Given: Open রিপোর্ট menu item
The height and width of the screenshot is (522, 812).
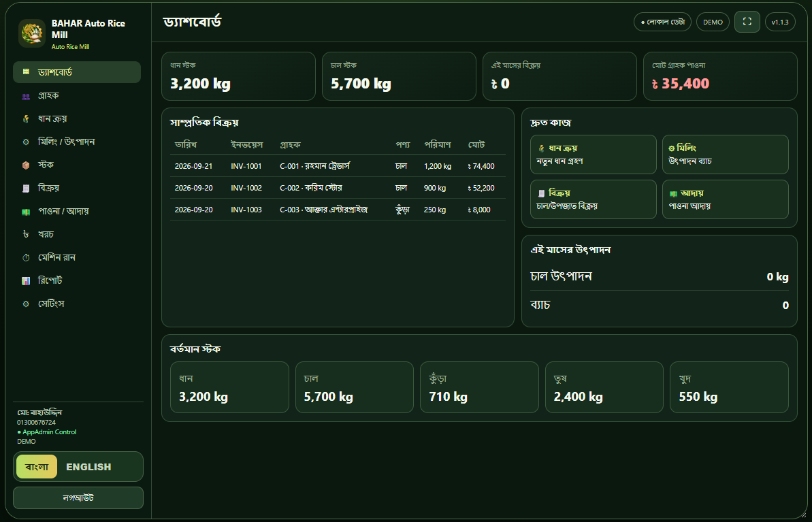Looking at the screenshot, I should (77, 280).
